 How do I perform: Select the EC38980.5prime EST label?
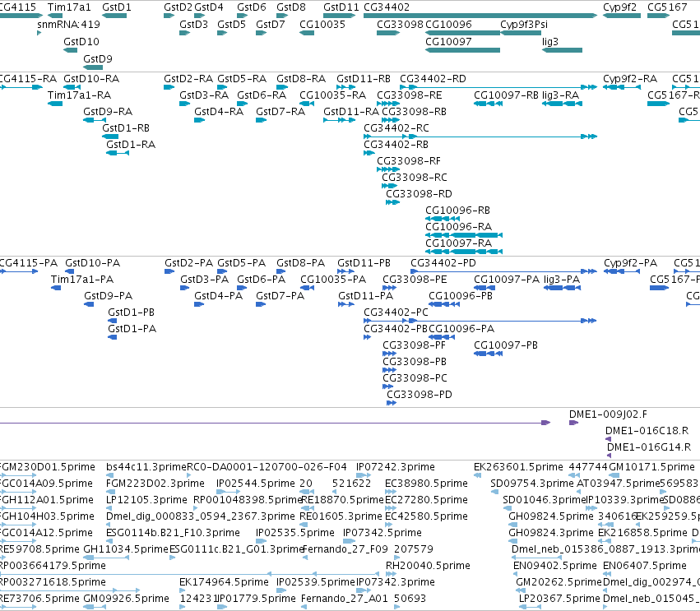click(x=426, y=484)
